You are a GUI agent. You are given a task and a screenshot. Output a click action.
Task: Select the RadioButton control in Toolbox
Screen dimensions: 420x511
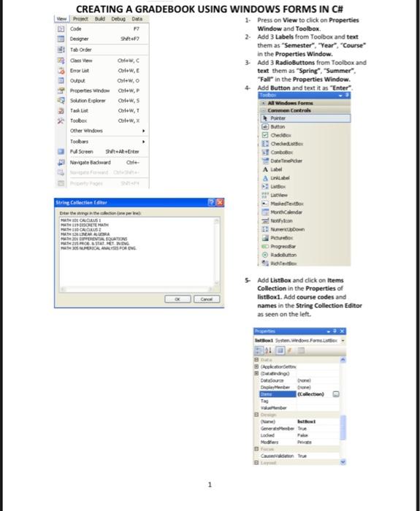pos(305,255)
